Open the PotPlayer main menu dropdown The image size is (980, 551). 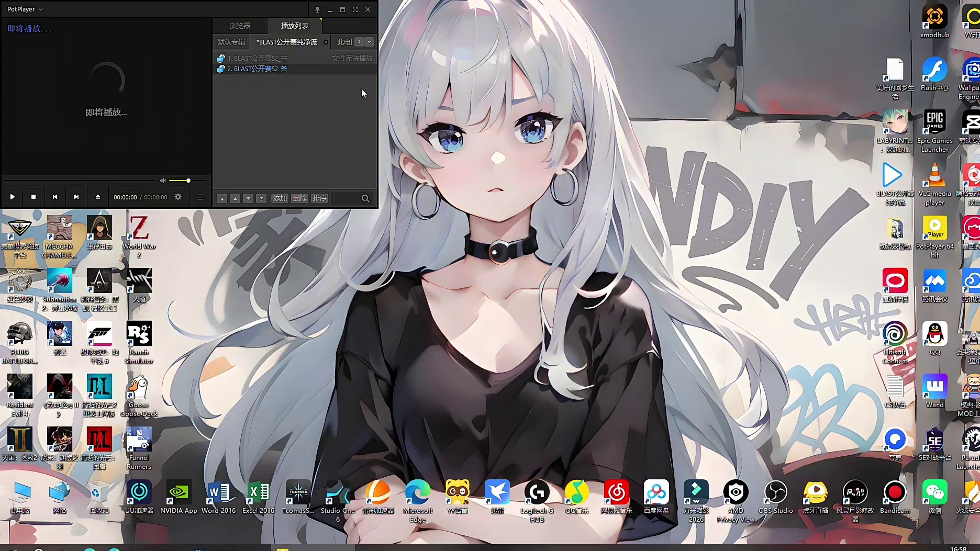pos(25,9)
